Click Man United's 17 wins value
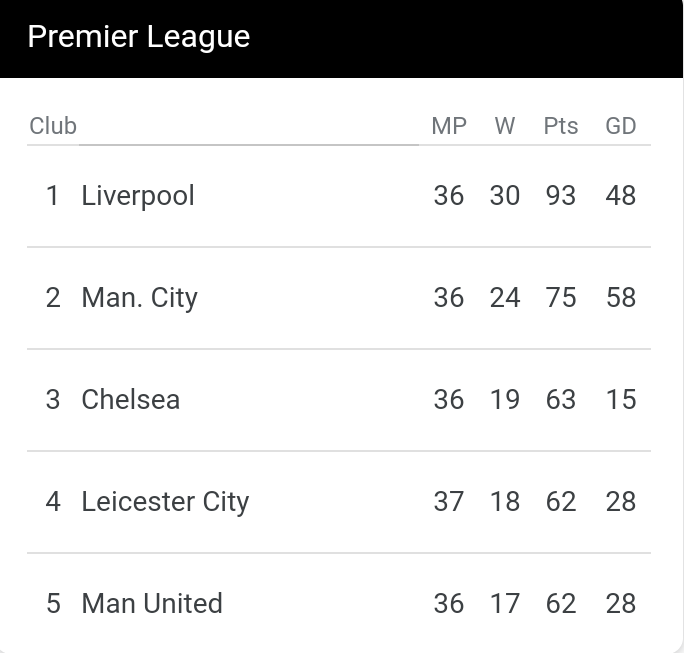 point(505,604)
